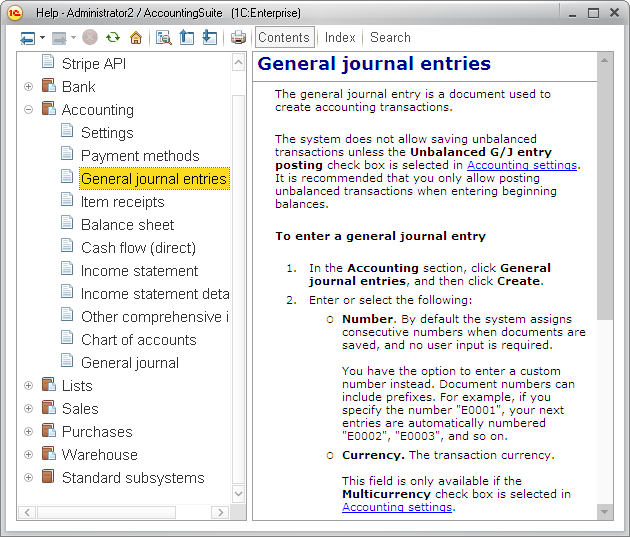Select the General journal entries topic
630x537 pixels.
coord(154,179)
